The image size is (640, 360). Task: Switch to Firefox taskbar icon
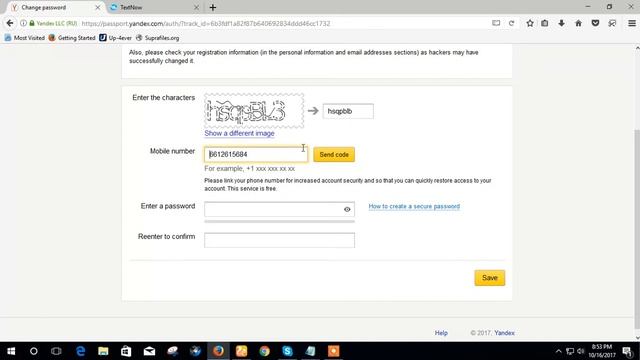tap(218, 351)
